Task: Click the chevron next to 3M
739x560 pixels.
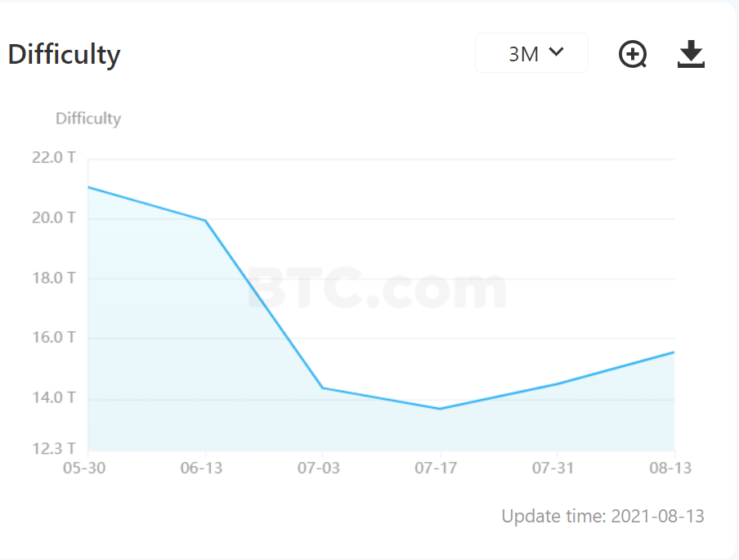Action: click(557, 51)
